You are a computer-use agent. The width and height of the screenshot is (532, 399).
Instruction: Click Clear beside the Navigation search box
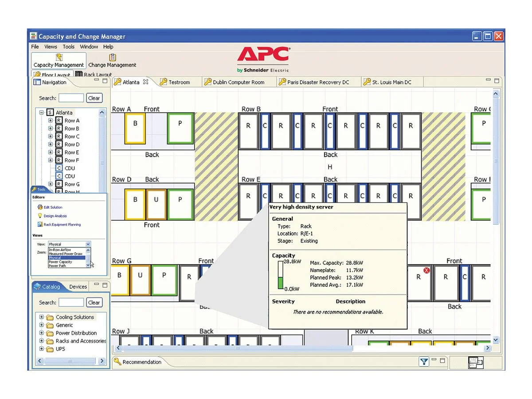[x=94, y=98]
